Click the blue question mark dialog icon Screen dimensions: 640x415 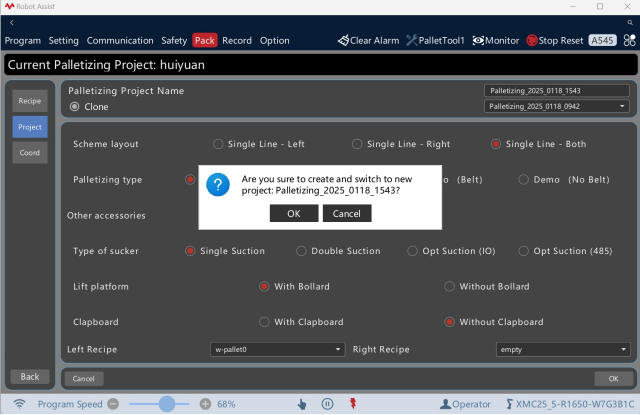coord(218,184)
